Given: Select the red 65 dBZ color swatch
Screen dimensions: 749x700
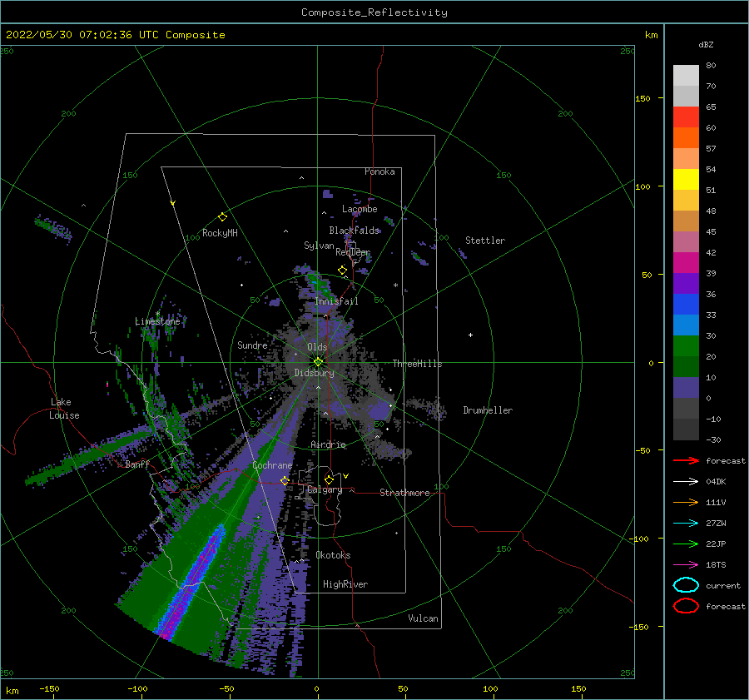Looking at the screenshot, I should click(686, 117).
